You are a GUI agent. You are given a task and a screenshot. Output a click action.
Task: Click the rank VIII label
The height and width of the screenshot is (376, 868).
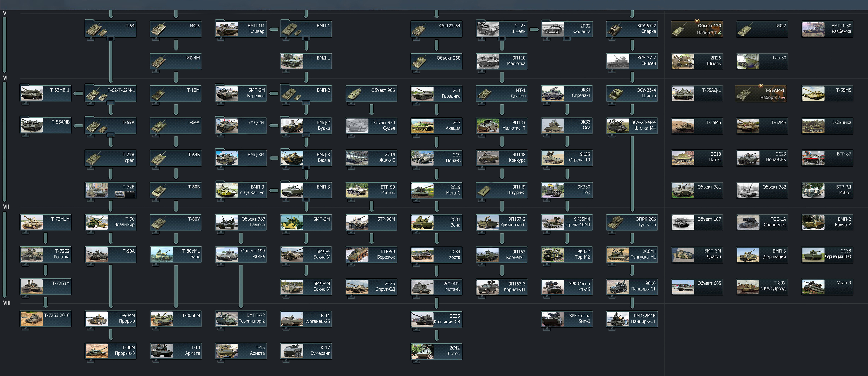click(6, 303)
